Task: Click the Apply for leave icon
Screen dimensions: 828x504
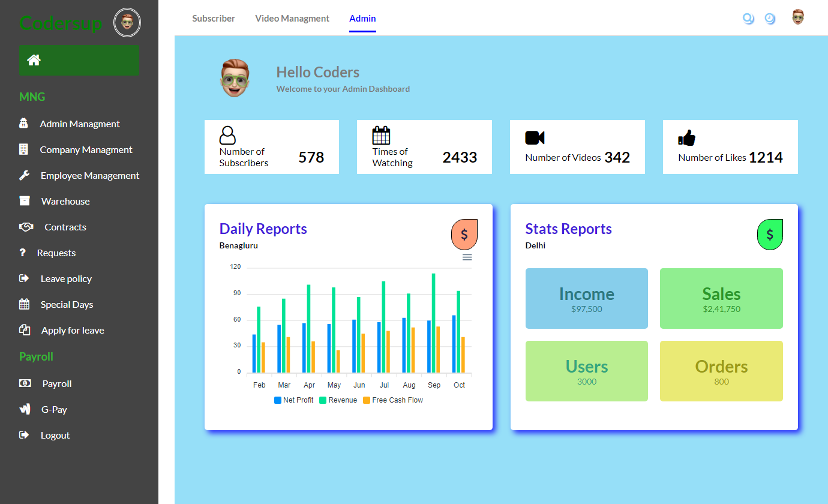Action: pos(25,330)
